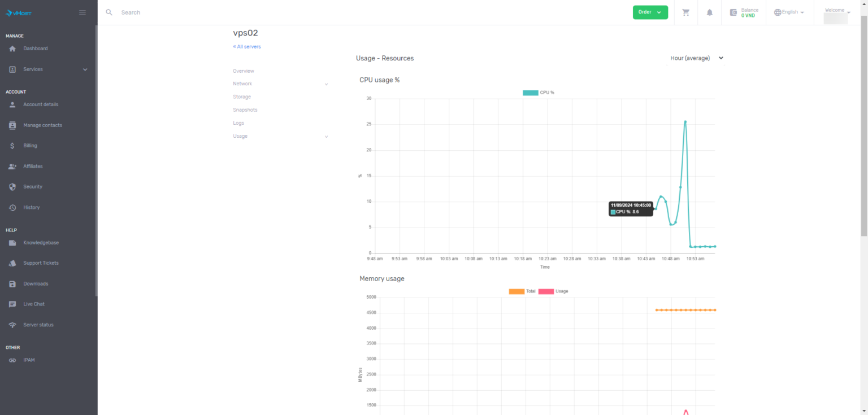Click the Knowledgebase folder icon
Screen dimensions: 868x415
pyautogui.click(x=12, y=243)
